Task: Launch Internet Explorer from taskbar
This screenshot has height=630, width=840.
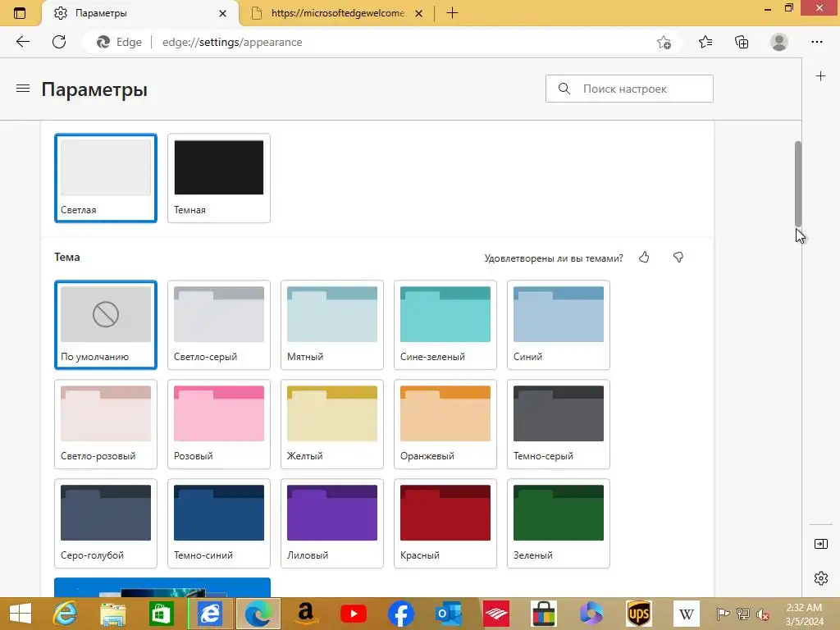Action: tap(66, 614)
